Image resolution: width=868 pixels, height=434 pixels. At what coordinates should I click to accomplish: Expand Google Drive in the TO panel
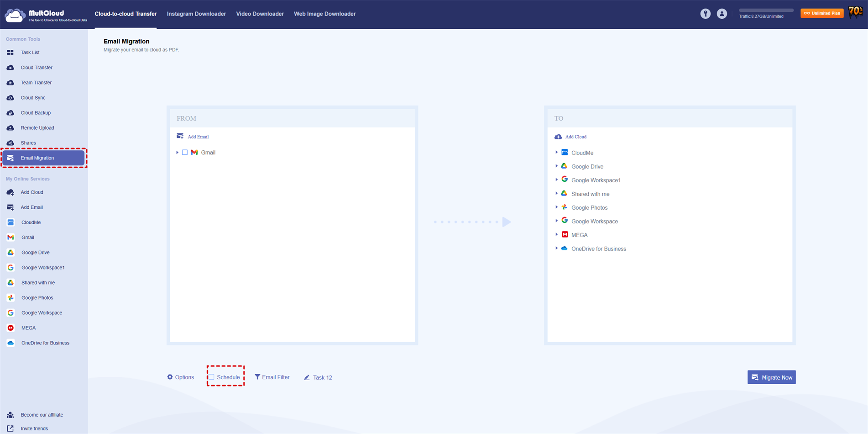coord(556,166)
